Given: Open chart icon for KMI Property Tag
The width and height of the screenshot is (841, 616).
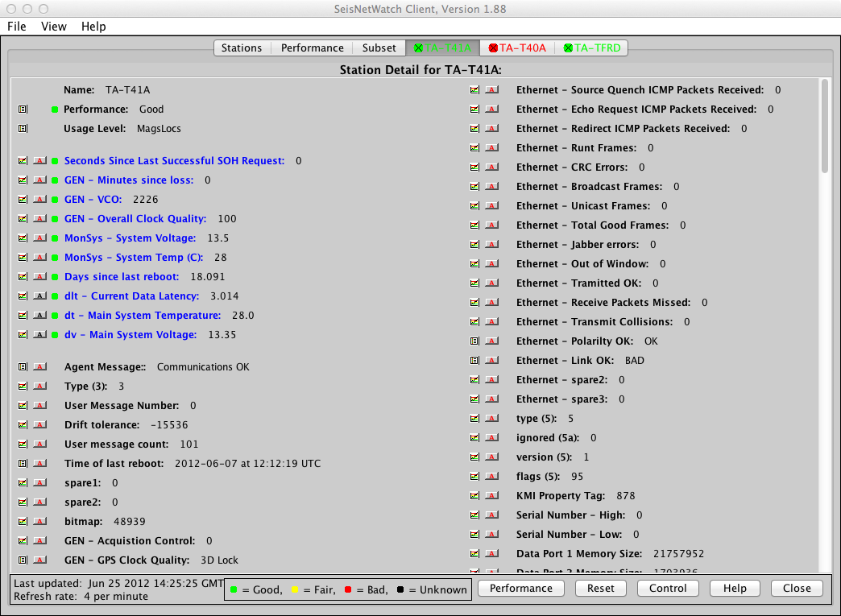Looking at the screenshot, I should pyautogui.click(x=474, y=496).
